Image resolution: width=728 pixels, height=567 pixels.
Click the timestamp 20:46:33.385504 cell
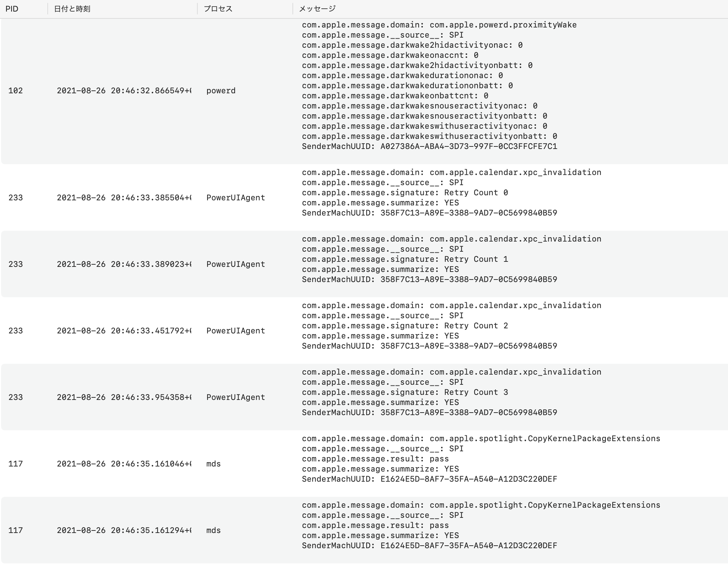(124, 198)
